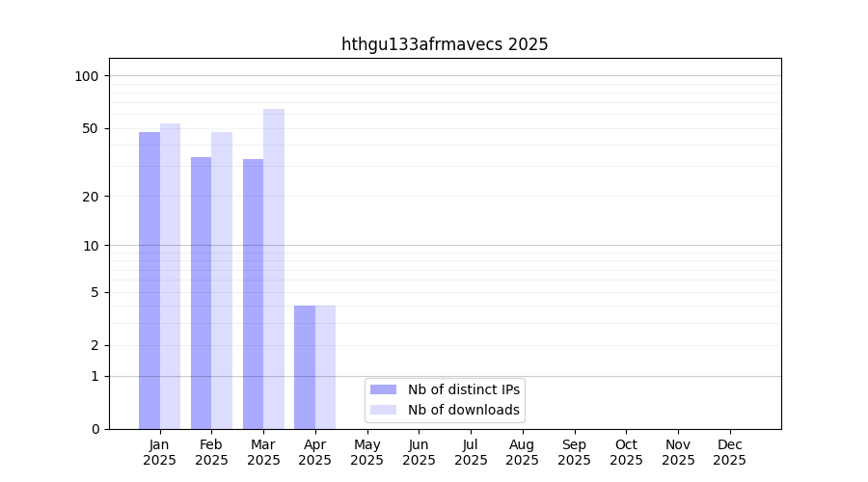Select the February distinct IPs bar
868x482 pixels.
201,292
